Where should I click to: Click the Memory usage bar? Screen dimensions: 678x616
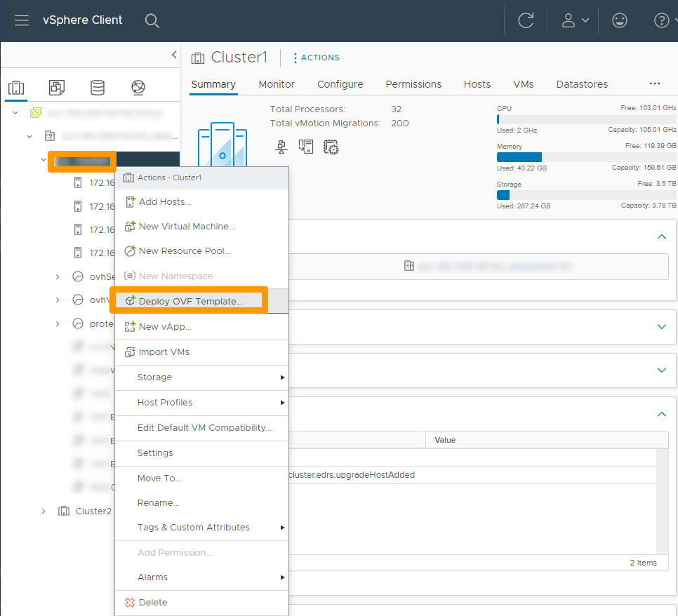[586, 157]
